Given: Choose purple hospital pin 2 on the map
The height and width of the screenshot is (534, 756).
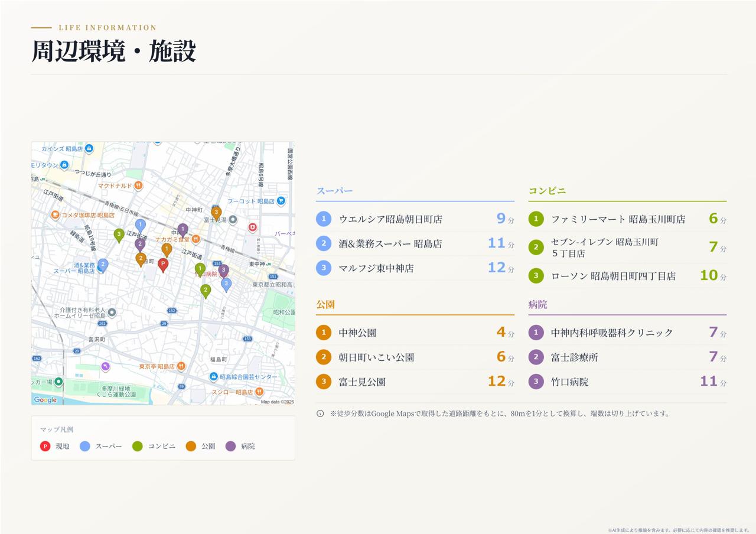Looking at the screenshot, I should (x=140, y=244).
